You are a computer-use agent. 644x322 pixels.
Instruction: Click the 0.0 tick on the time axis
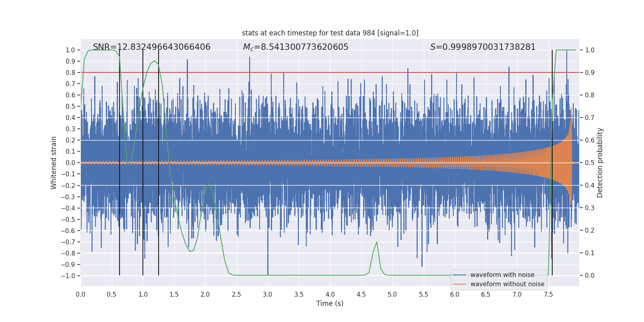80,295
